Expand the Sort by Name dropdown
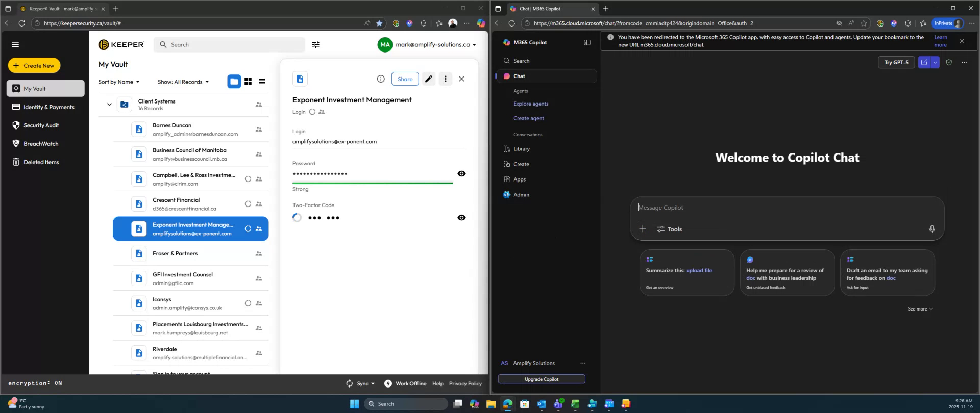This screenshot has height=413, width=980. (119, 82)
